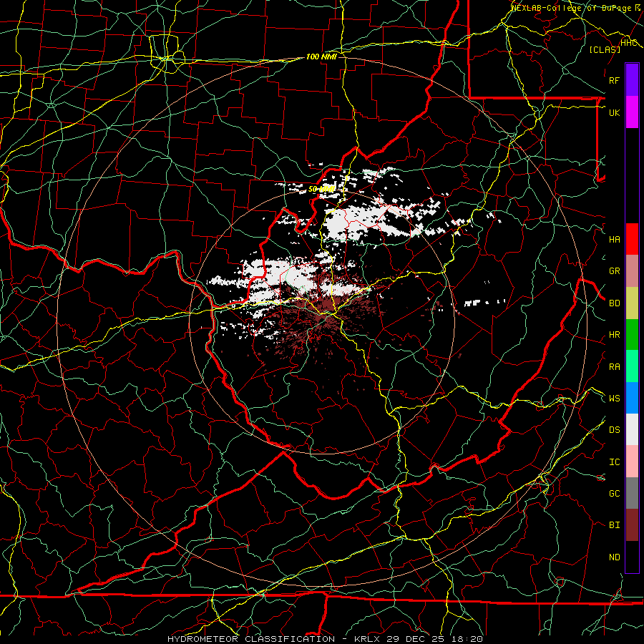
Task: Click the purple RF color swatch
Action: click(x=632, y=80)
